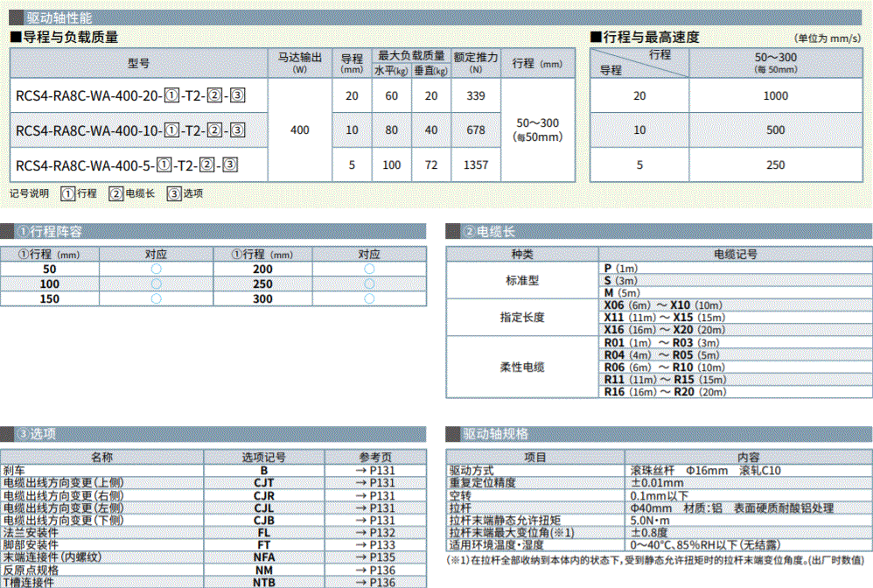The height and width of the screenshot is (588, 873).
Task: Click option code CJT
Action: 264,483
